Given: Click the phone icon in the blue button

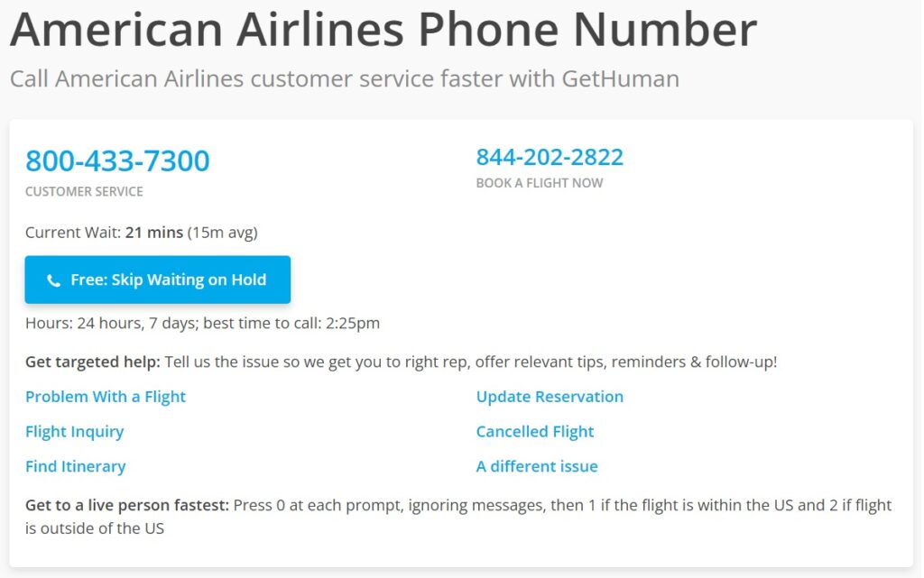Looking at the screenshot, I should tap(53, 280).
